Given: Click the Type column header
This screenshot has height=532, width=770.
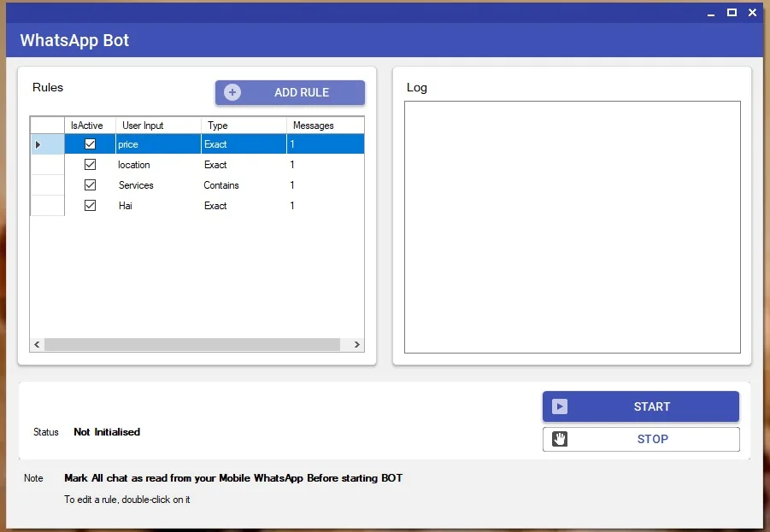Looking at the screenshot, I should 218,126.
